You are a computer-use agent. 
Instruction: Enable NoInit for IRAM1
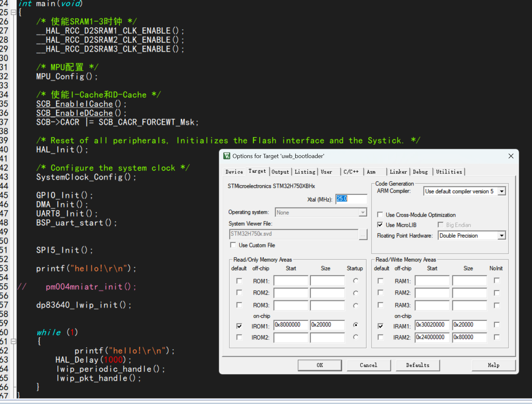tap(497, 325)
